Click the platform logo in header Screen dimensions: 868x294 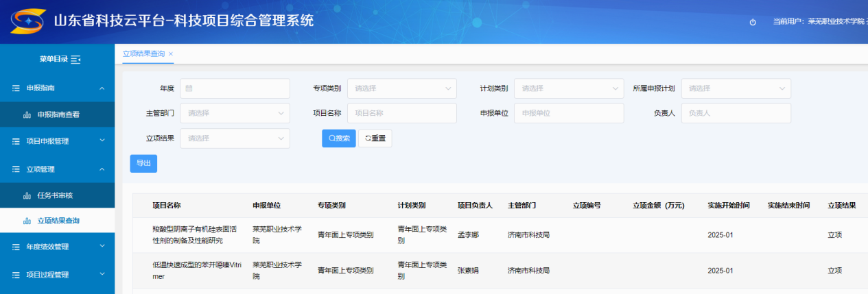(x=28, y=22)
